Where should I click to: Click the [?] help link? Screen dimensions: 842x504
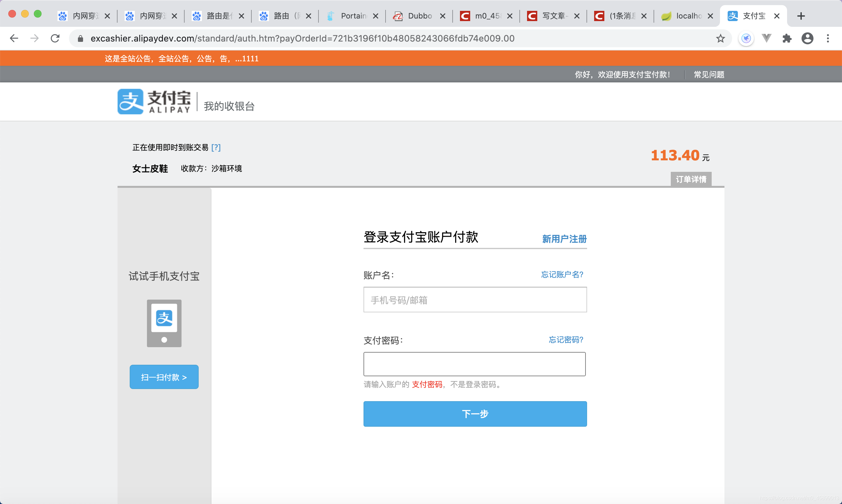click(x=216, y=147)
